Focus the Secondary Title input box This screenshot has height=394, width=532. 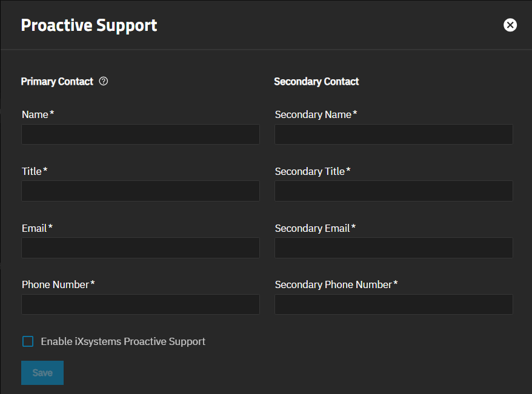point(393,191)
